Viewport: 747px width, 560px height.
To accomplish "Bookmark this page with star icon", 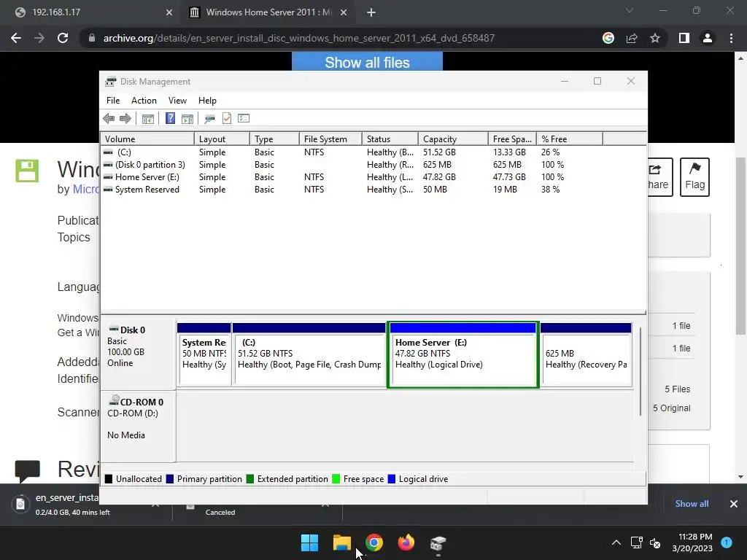I will pyautogui.click(x=656, y=38).
